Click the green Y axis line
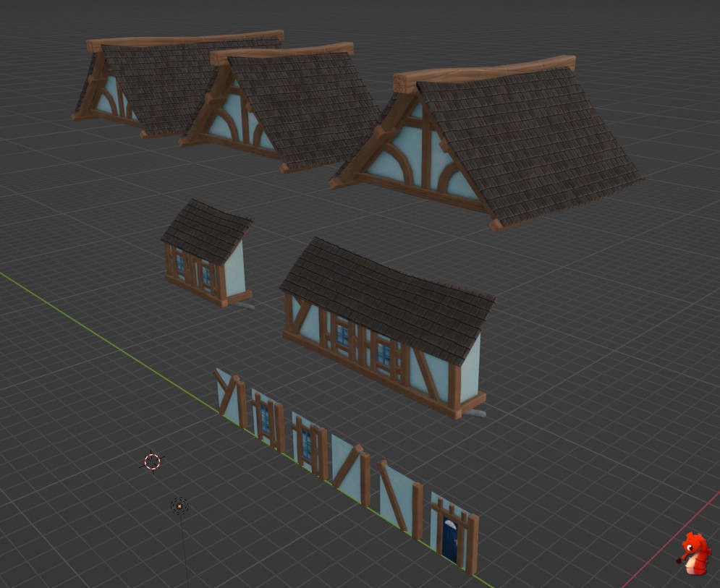This screenshot has width=720, height=588. click(x=109, y=340)
